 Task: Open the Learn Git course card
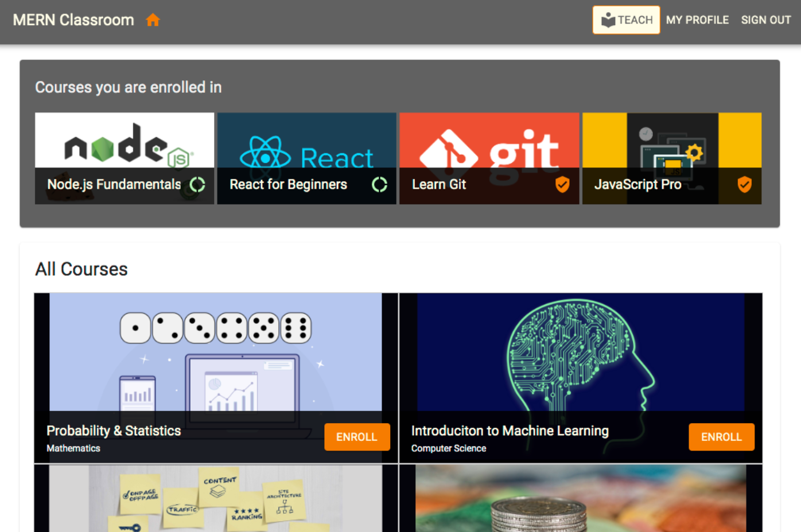(x=489, y=140)
